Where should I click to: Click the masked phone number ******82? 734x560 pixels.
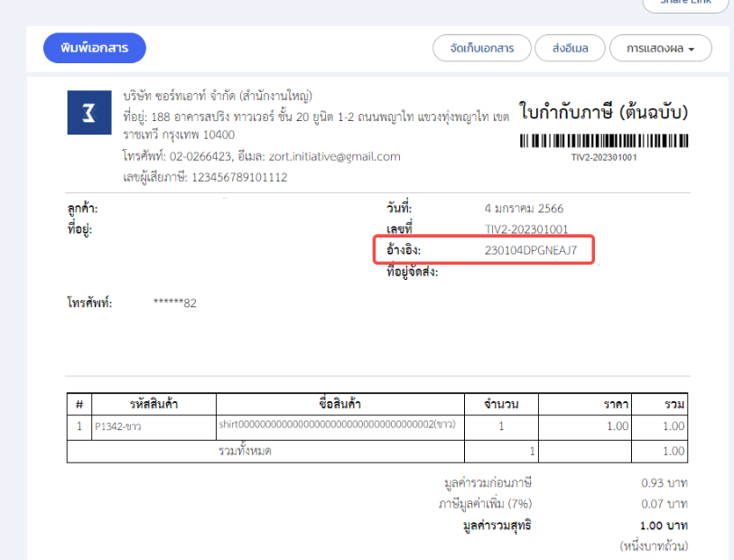tap(175, 303)
